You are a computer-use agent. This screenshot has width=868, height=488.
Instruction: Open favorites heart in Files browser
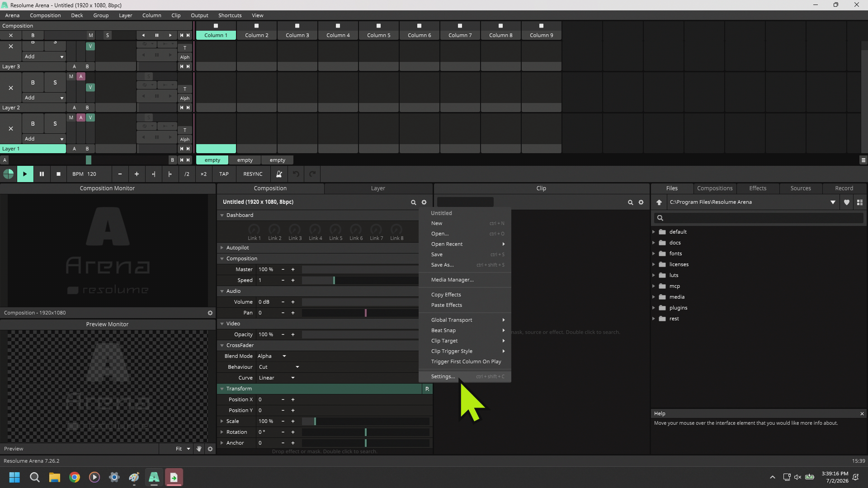pyautogui.click(x=847, y=202)
